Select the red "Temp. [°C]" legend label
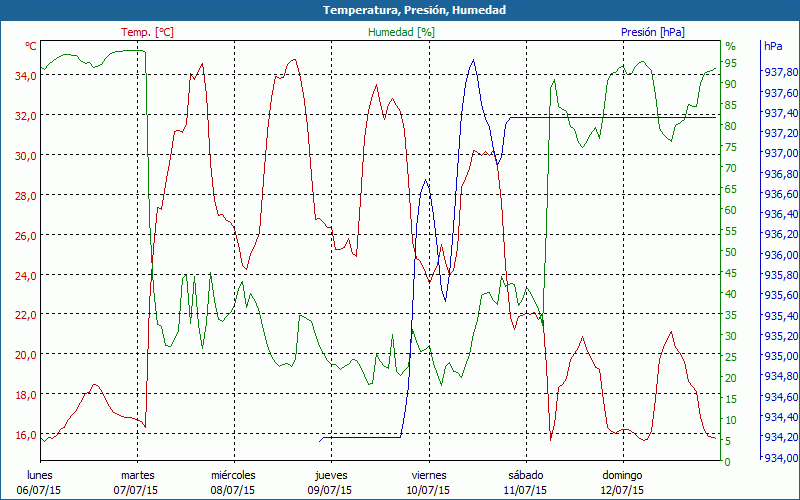Viewport: 800px width, 500px height. tap(147, 32)
